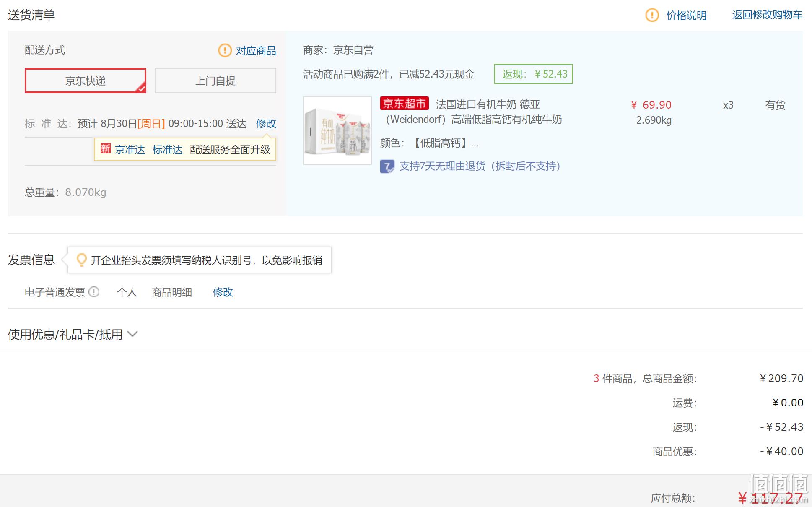
Task: Click the 有货 stock status
Action: 775,105
